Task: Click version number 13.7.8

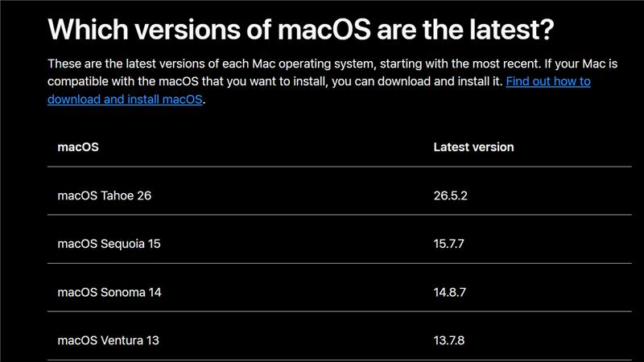Action: click(449, 340)
